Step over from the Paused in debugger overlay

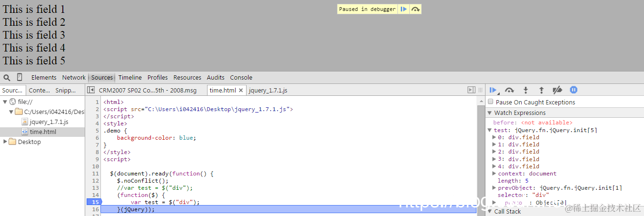[415, 9]
